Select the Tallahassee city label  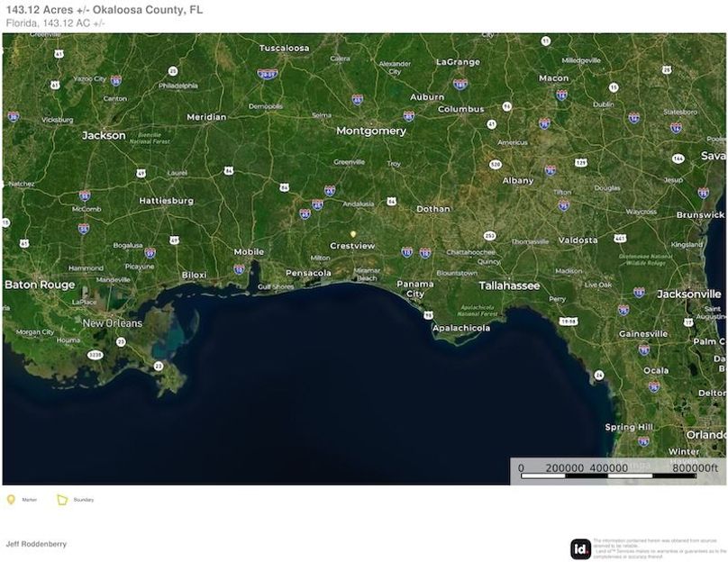pyautogui.click(x=509, y=286)
